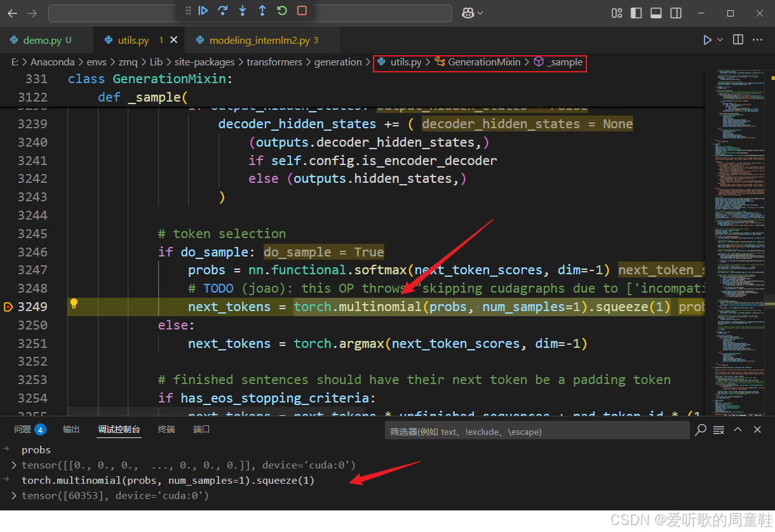Click the generation breadcrumb
This screenshot has width=775, height=532.
coord(338,62)
